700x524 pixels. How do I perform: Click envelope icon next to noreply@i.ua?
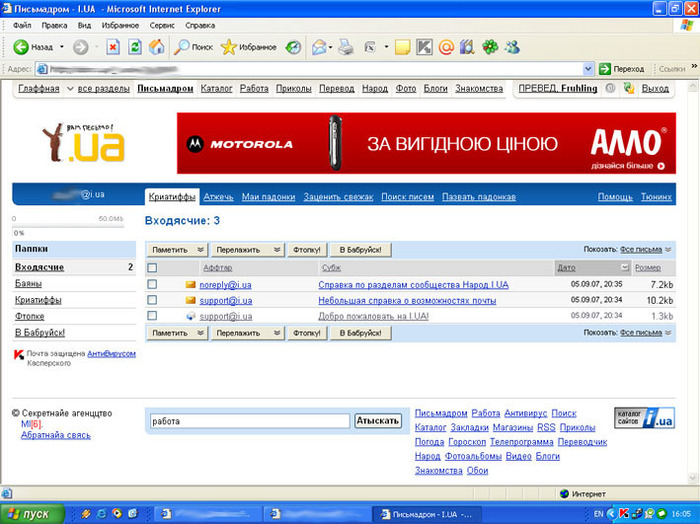191,284
